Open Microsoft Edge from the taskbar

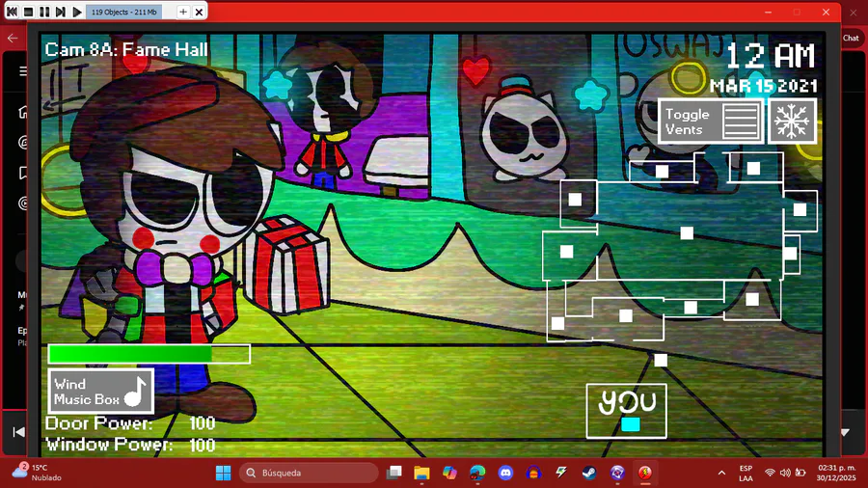[477, 474]
